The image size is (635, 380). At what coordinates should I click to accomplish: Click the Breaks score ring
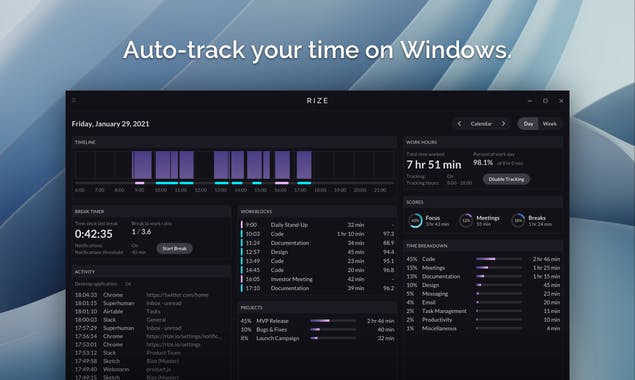(x=518, y=221)
